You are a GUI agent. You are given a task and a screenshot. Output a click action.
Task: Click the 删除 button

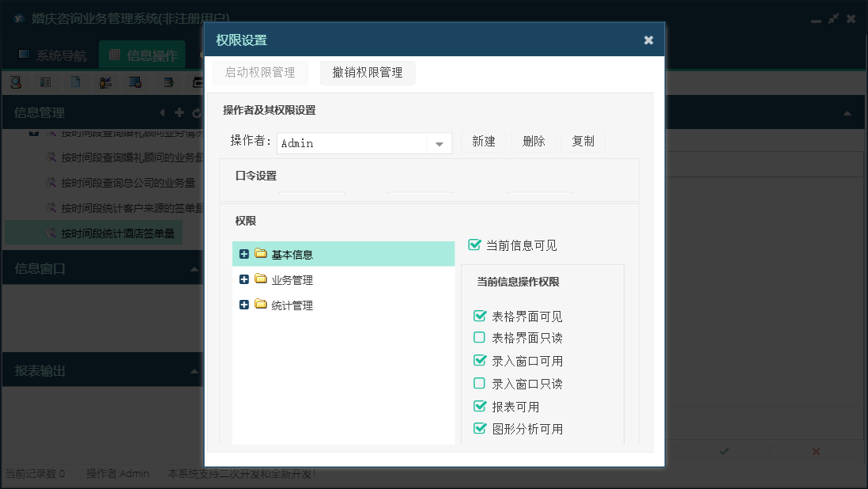tap(534, 142)
